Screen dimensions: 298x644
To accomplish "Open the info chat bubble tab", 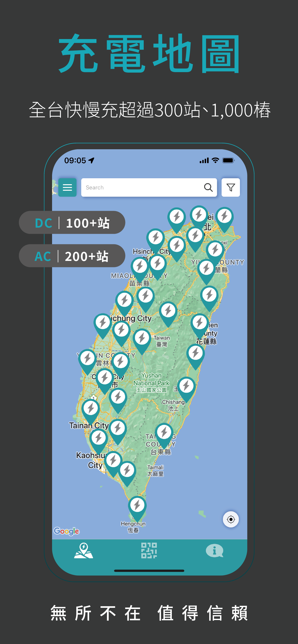I will point(215,551).
